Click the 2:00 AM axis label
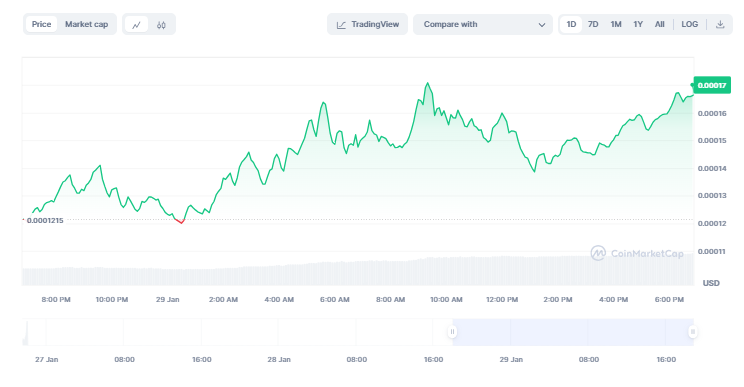744x387 pixels. click(x=223, y=300)
